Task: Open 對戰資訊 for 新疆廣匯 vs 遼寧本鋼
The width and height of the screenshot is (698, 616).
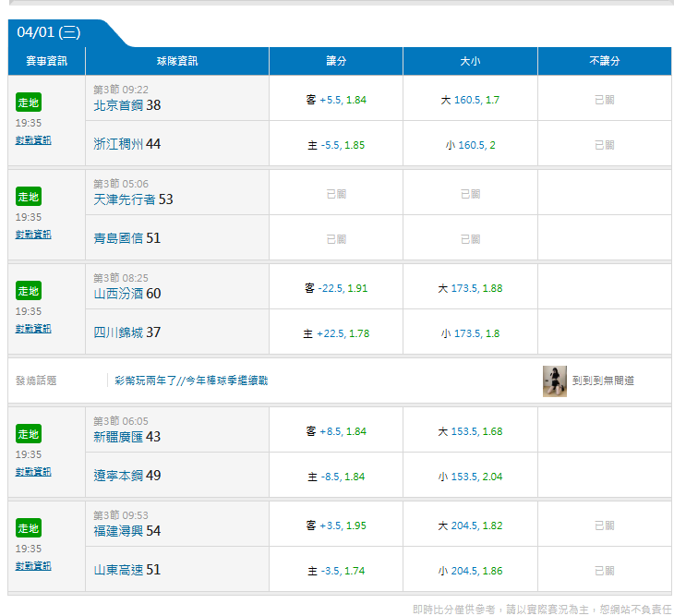Action: 33,472
